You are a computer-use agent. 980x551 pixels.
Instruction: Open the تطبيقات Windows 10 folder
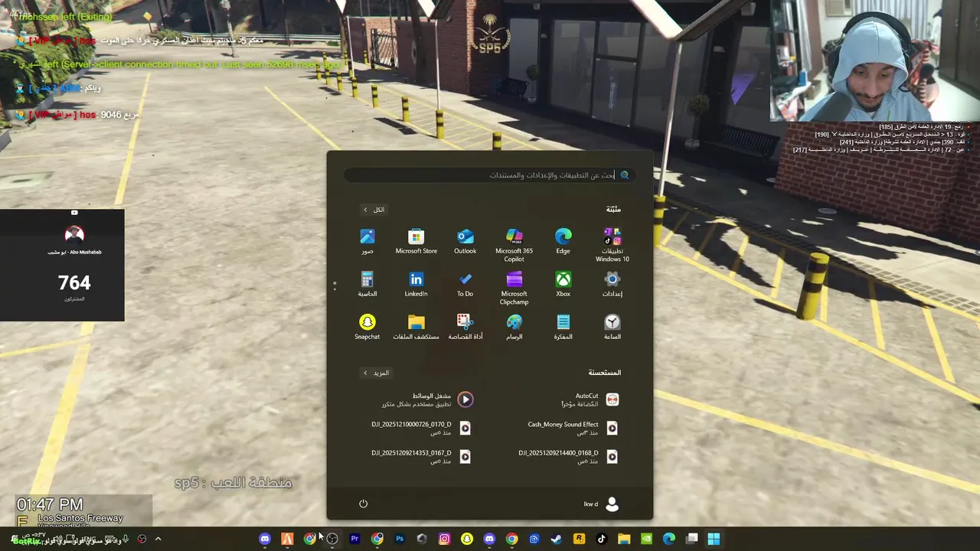(612, 245)
